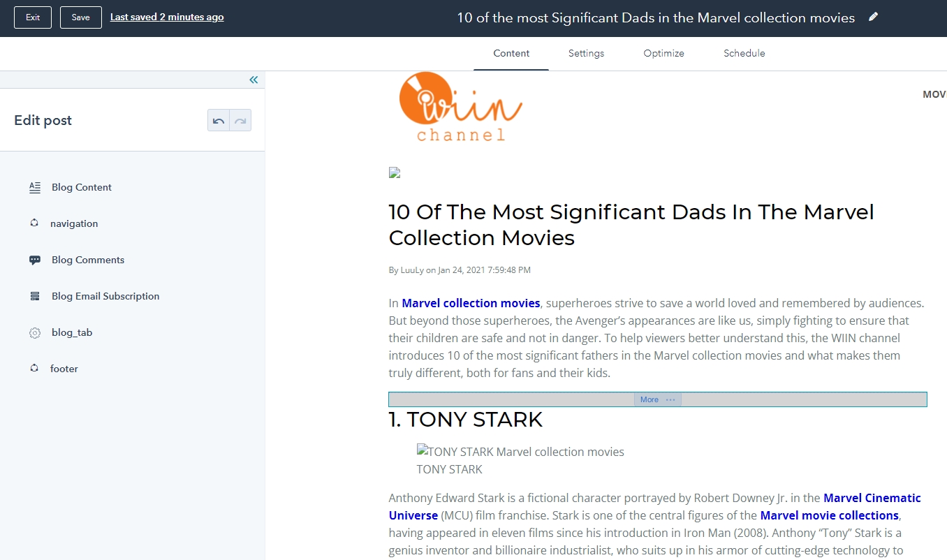The image size is (947, 560).
Task: Click the footer module icon
Action: tap(34, 369)
